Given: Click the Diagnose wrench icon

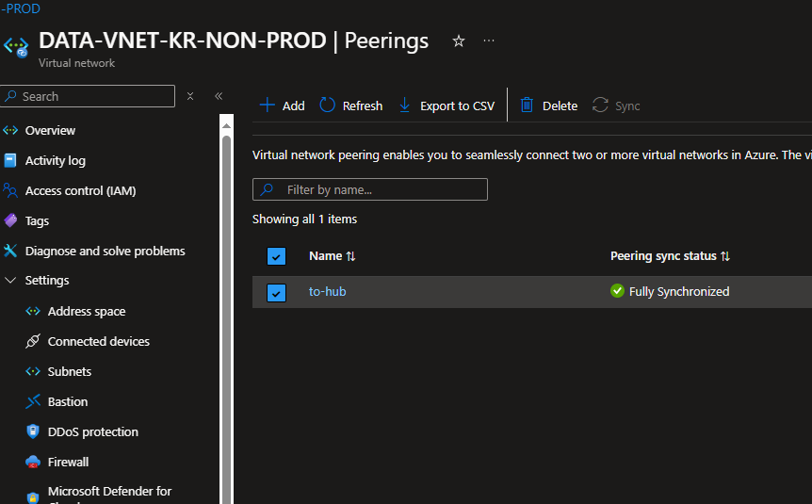Looking at the screenshot, I should [10, 251].
